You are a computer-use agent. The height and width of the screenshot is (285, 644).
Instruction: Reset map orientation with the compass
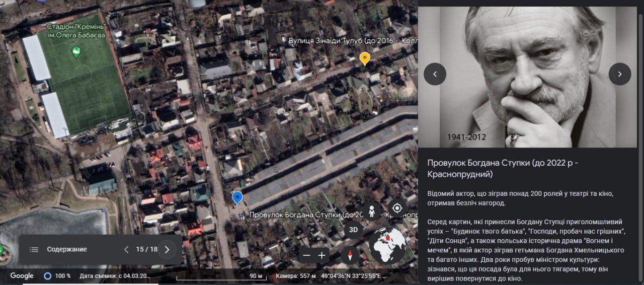350,255
